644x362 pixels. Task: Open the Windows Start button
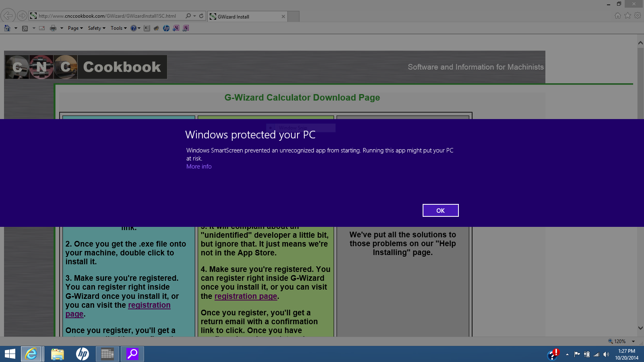click(x=10, y=354)
